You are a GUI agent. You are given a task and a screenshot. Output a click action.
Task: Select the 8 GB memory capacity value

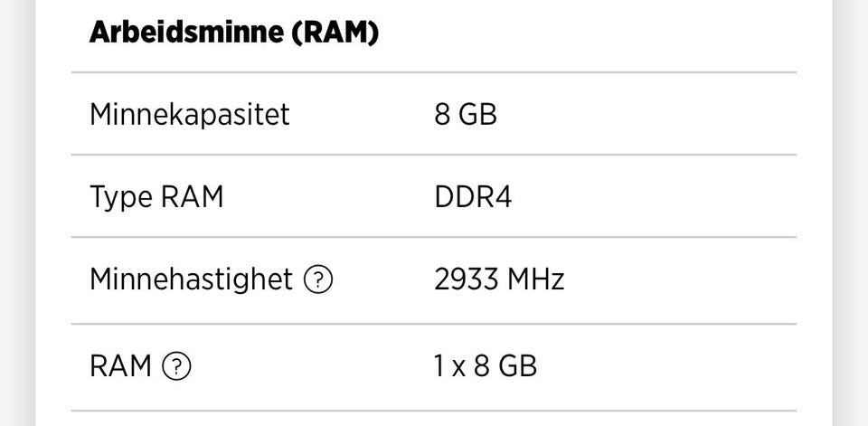pyautogui.click(x=466, y=115)
